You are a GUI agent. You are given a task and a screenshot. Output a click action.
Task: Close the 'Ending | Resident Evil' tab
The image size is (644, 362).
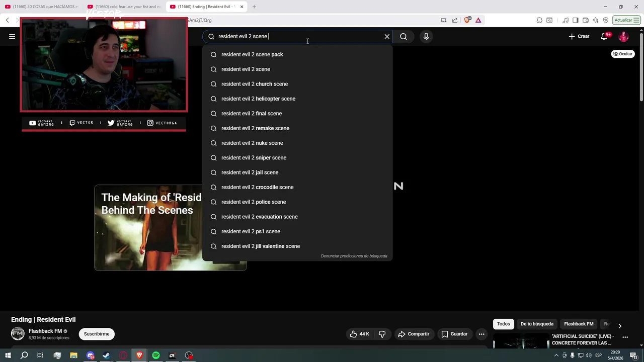click(x=242, y=7)
